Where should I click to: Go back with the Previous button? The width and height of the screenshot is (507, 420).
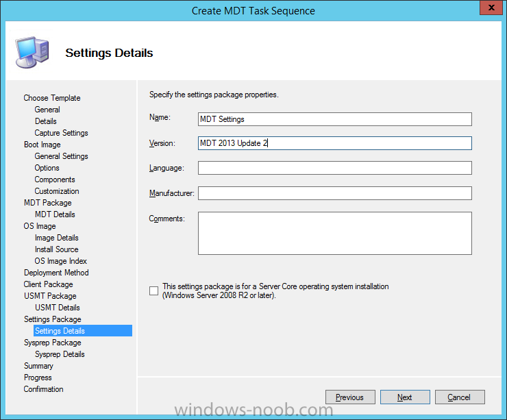[x=350, y=397]
